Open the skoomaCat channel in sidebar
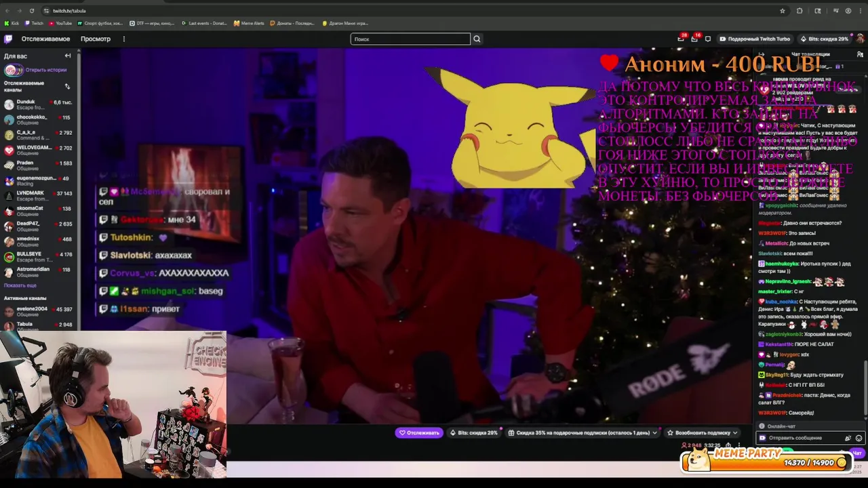Image resolution: width=868 pixels, height=488 pixels. [x=39, y=211]
